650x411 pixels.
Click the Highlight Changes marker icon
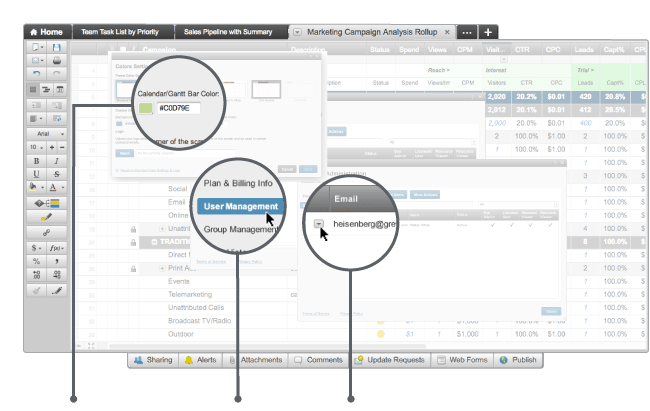pyautogui.click(x=46, y=217)
